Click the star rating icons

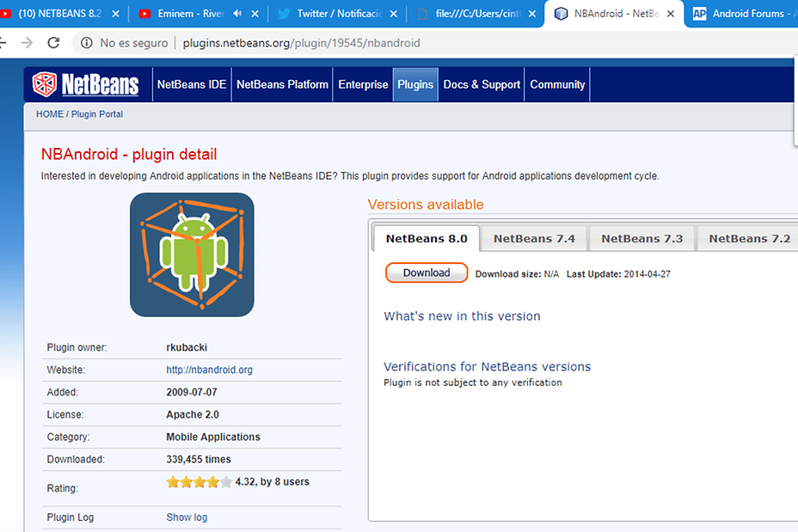click(199, 481)
